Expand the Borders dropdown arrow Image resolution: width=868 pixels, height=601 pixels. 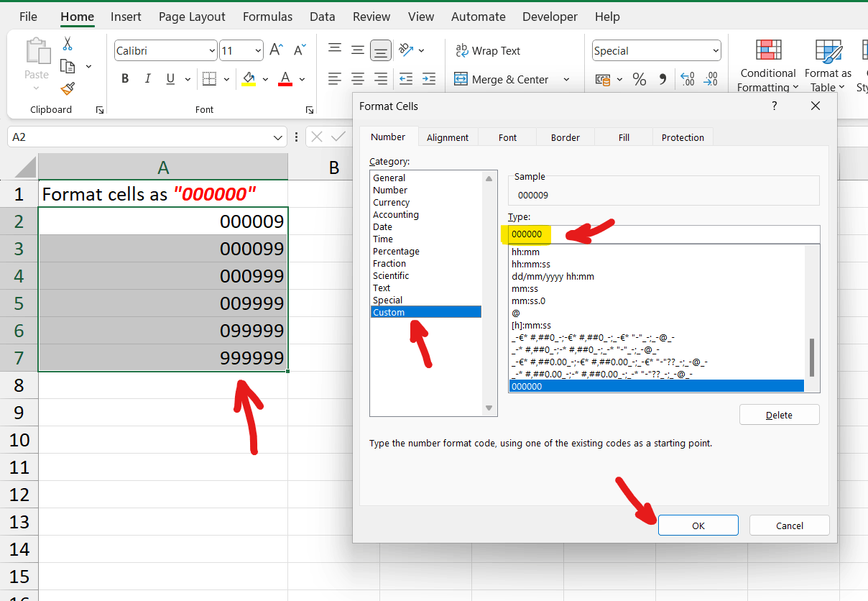(x=226, y=79)
